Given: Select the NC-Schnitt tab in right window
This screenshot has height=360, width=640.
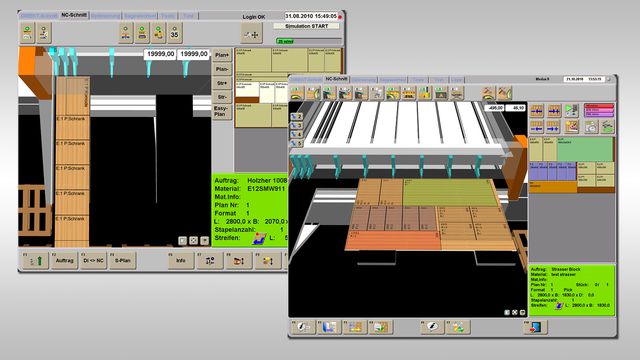Looking at the screenshot, I should [336, 79].
